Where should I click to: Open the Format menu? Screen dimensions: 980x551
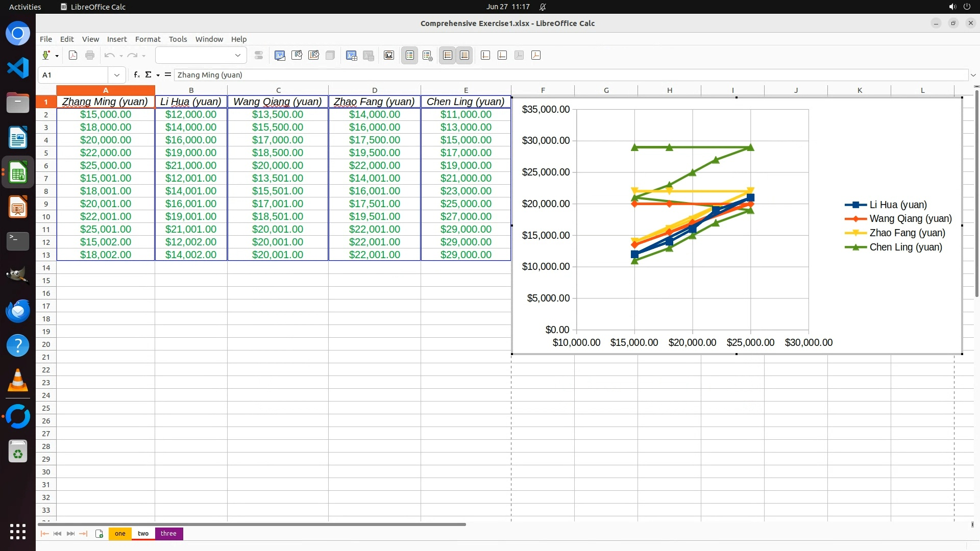(x=148, y=39)
